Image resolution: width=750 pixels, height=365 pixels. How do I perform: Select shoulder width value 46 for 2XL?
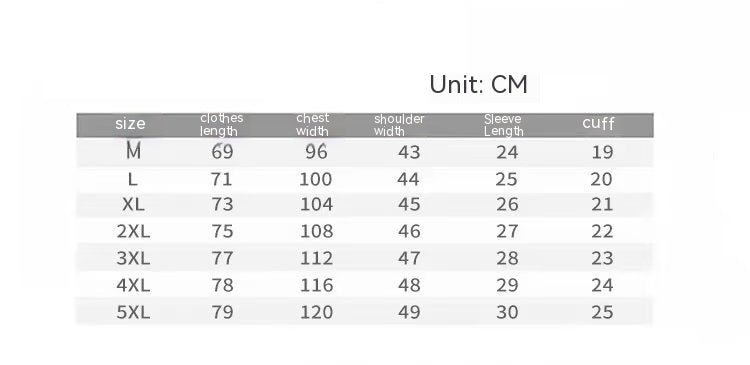pos(409,232)
